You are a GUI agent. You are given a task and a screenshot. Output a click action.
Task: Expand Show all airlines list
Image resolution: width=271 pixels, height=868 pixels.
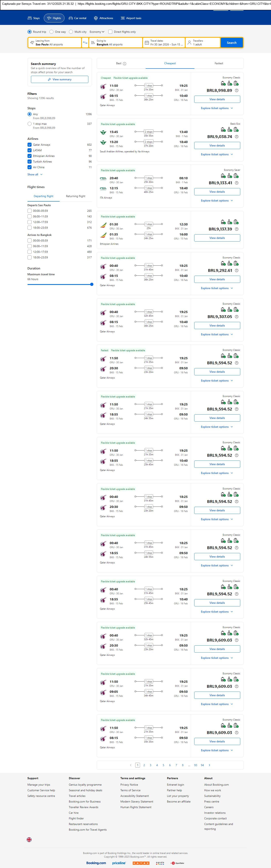[35, 175]
